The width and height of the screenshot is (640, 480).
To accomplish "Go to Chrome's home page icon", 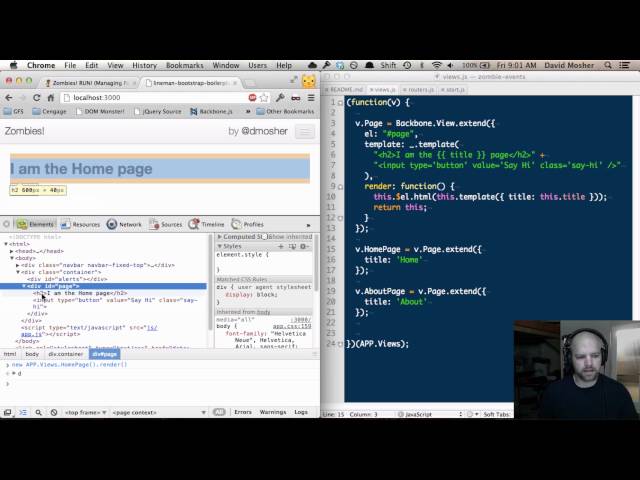I will point(51,98).
